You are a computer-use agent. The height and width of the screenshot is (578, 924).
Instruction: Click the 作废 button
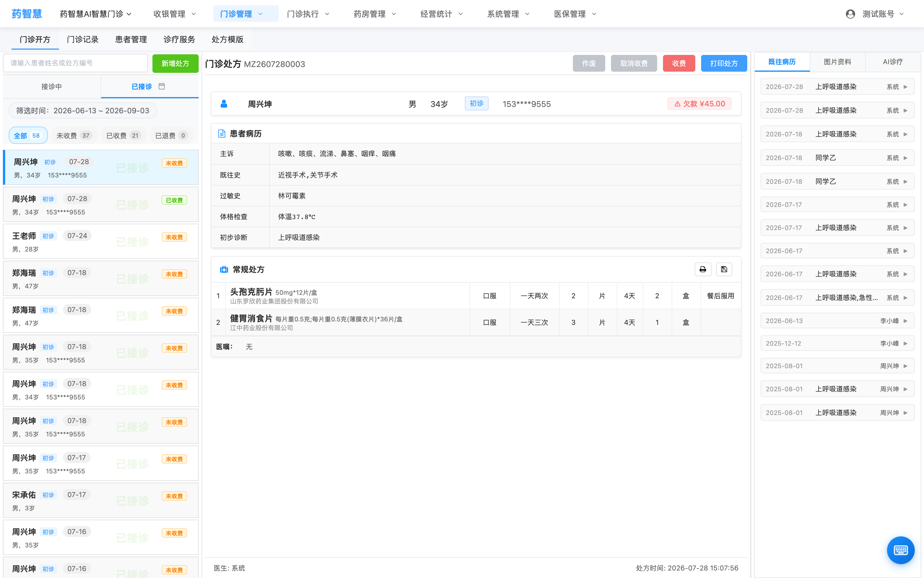tap(589, 64)
